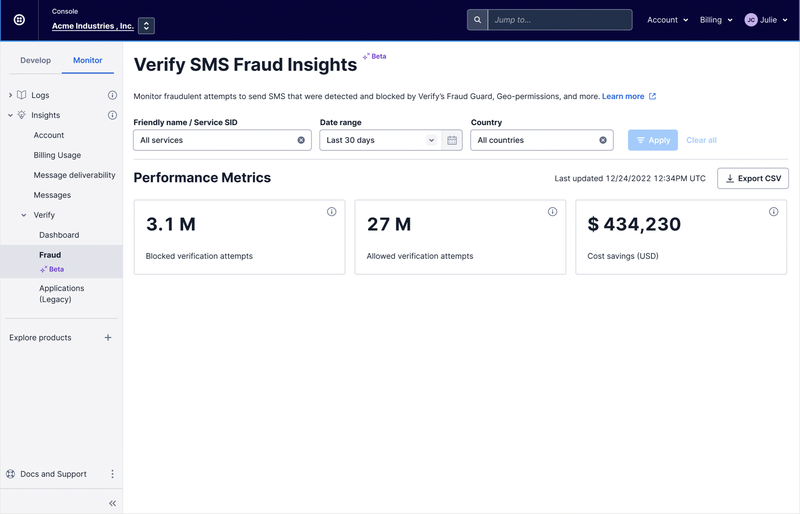Click the Export CSV button
The width and height of the screenshot is (800, 514).
tap(753, 178)
